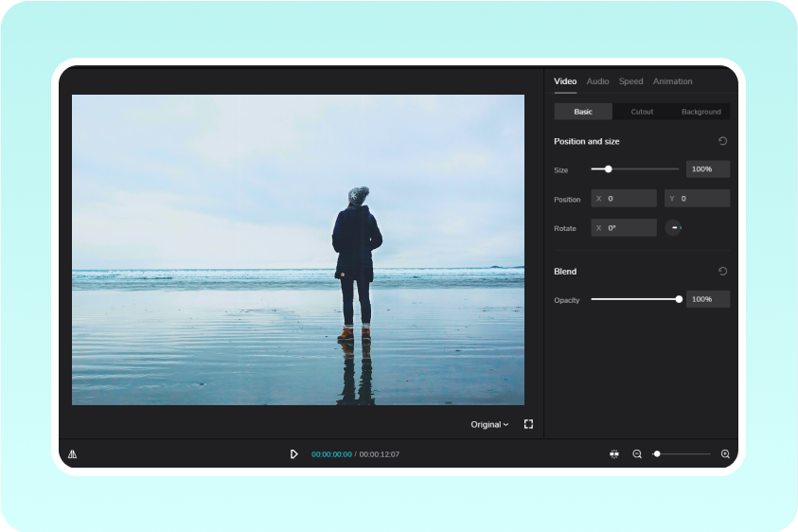Click the timeline zoom slider handle

657,453
